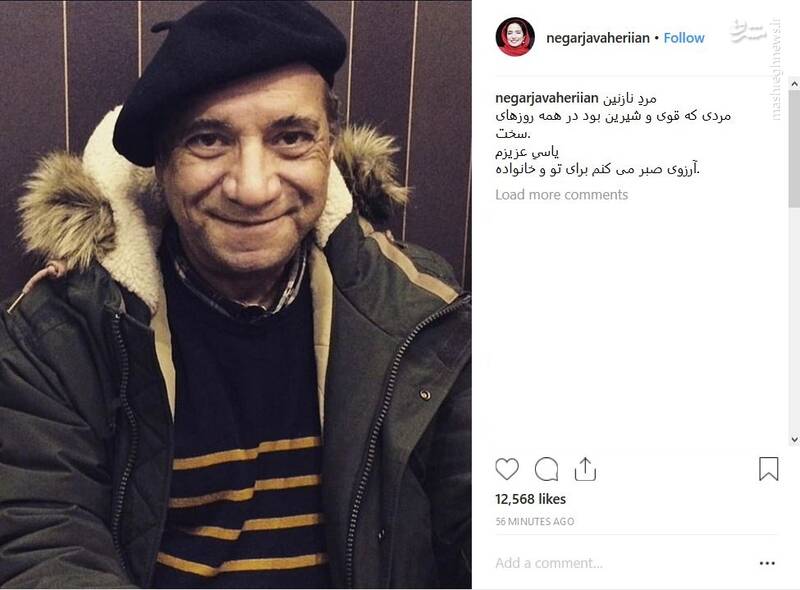Open the 56 minutes ago timestamp

point(535,521)
